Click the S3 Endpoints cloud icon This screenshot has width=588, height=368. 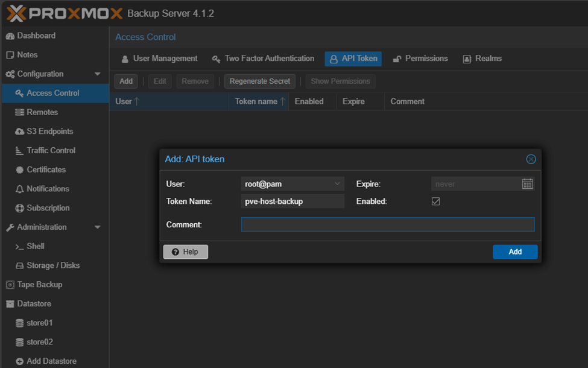click(x=19, y=132)
